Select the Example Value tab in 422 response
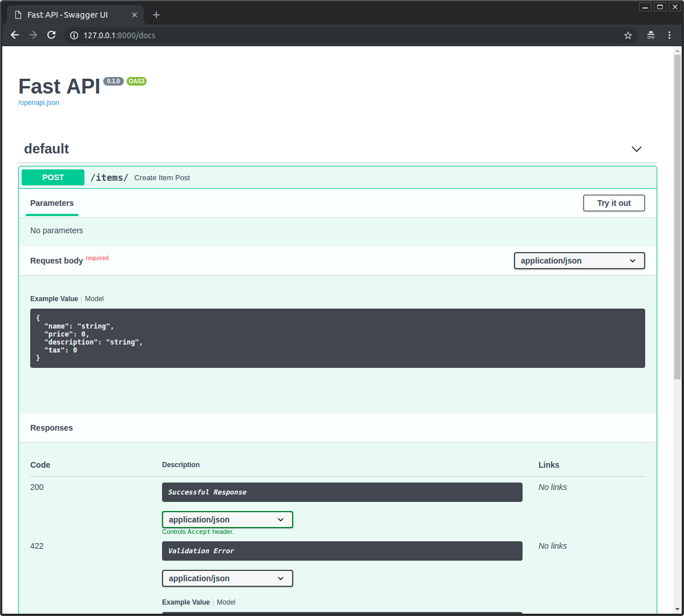 185,602
